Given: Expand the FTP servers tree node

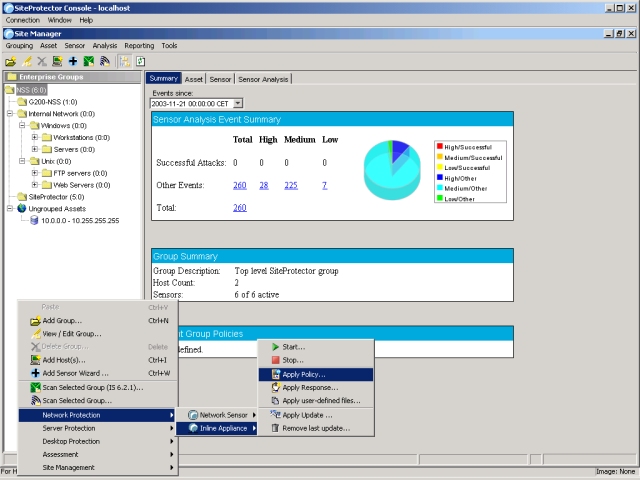Looking at the screenshot, I should coord(35,173).
